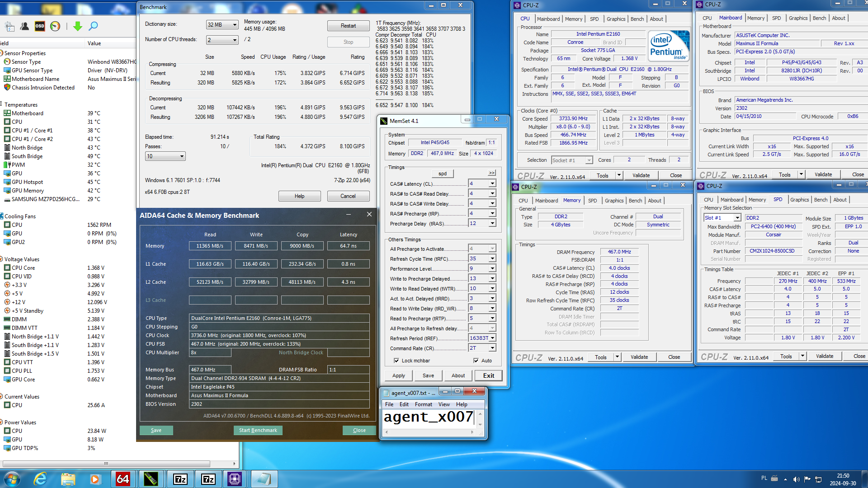Select Graphics tab in CPU-Z Memory window
The height and width of the screenshot is (488, 868).
pos(614,201)
